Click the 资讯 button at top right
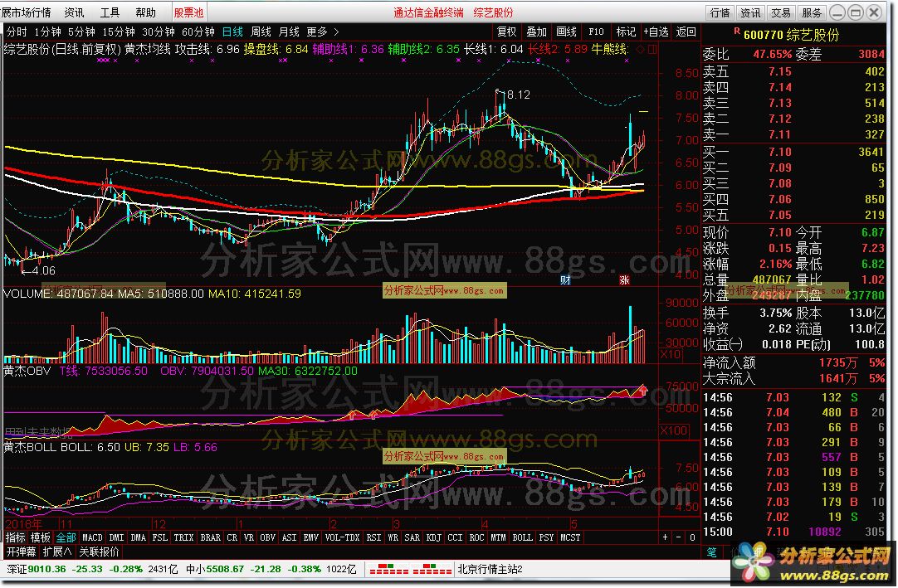 coord(750,12)
